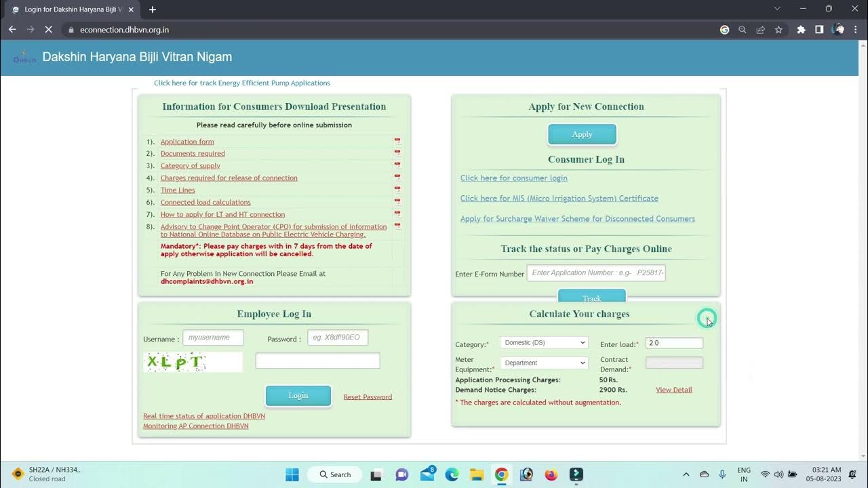This screenshot has height=488, width=868.
Task: Bookmark this page with the star icon
Action: [x=778, y=30]
